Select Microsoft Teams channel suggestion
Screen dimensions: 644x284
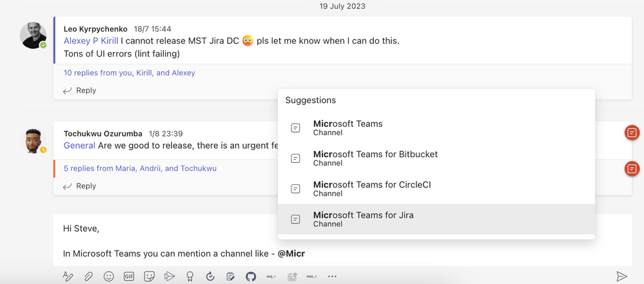coord(347,128)
